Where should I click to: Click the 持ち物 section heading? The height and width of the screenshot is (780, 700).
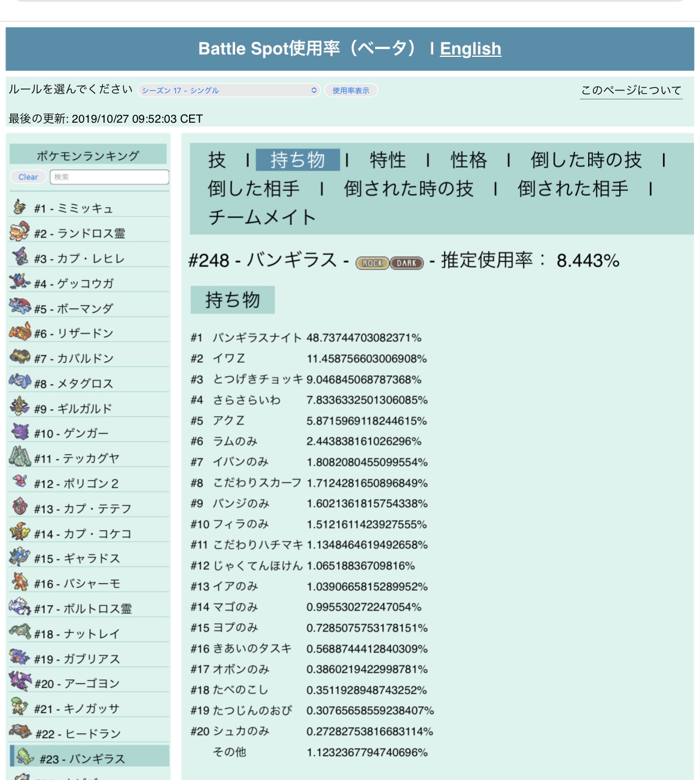click(x=233, y=300)
